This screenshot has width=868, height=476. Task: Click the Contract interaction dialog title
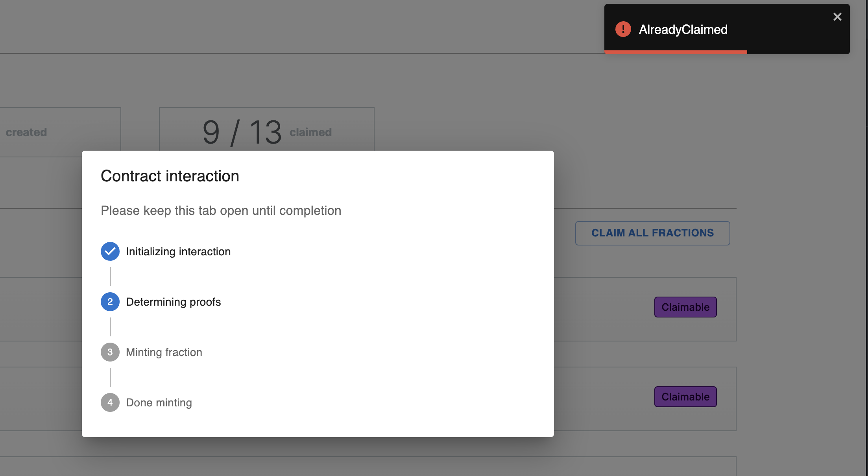170,176
